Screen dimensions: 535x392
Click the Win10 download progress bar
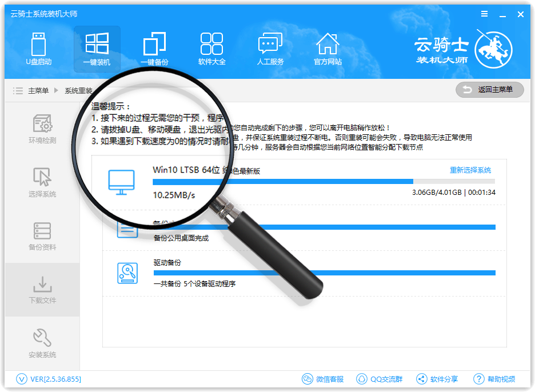[324, 182]
